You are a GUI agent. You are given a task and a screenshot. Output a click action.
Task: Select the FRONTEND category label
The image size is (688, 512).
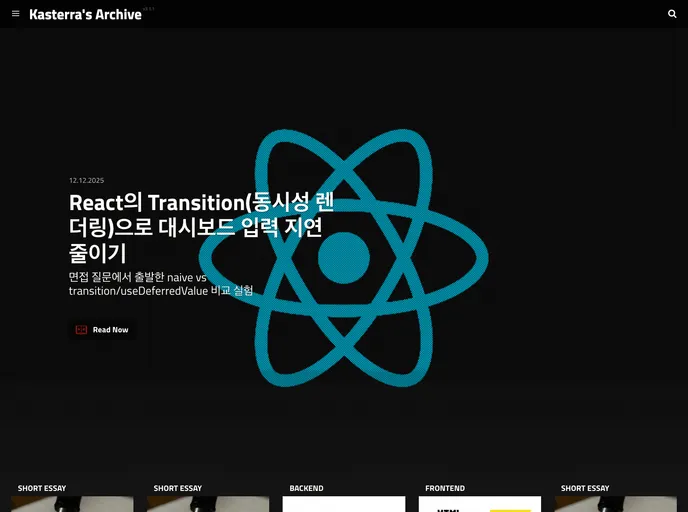(445, 488)
